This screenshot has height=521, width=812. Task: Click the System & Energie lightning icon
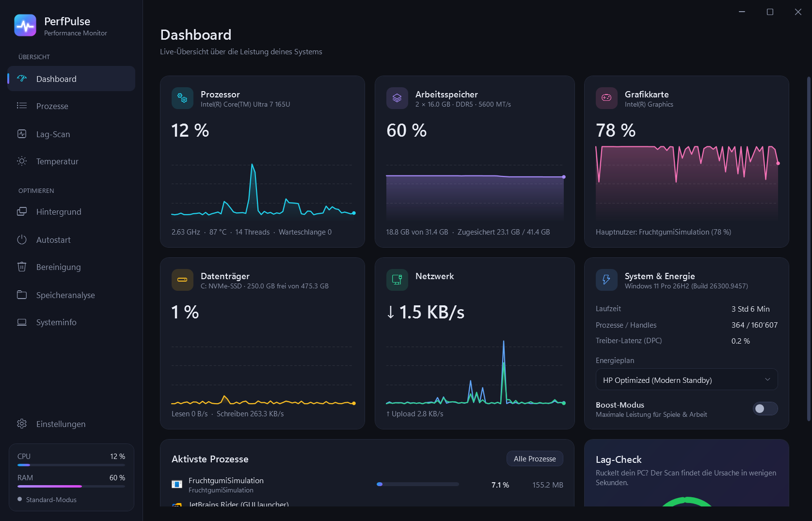point(606,280)
